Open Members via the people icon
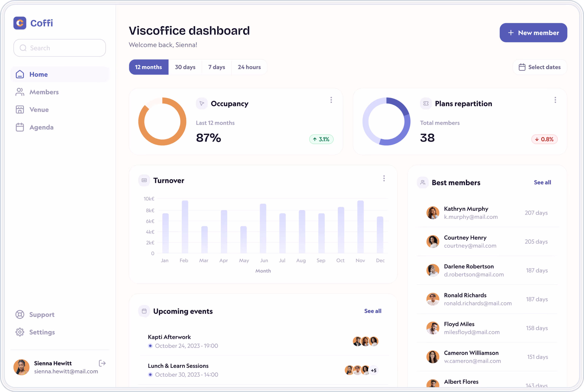 pyautogui.click(x=20, y=92)
